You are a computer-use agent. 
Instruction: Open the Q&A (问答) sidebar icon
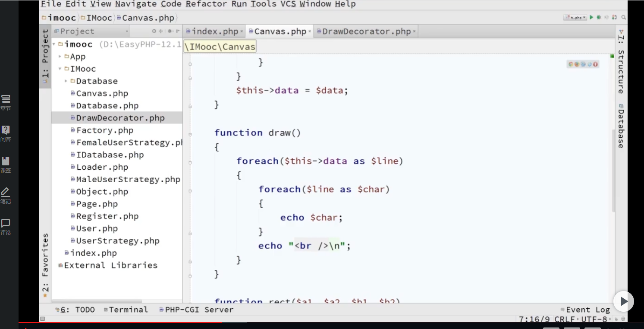pyautogui.click(x=6, y=133)
